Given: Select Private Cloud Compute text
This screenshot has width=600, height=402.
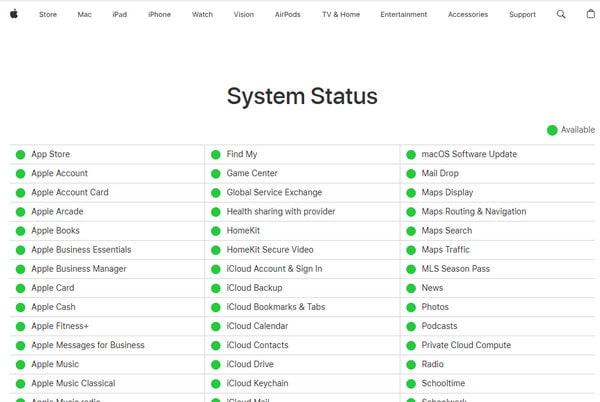Looking at the screenshot, I should pyautogui.click(x=466, y=345).
